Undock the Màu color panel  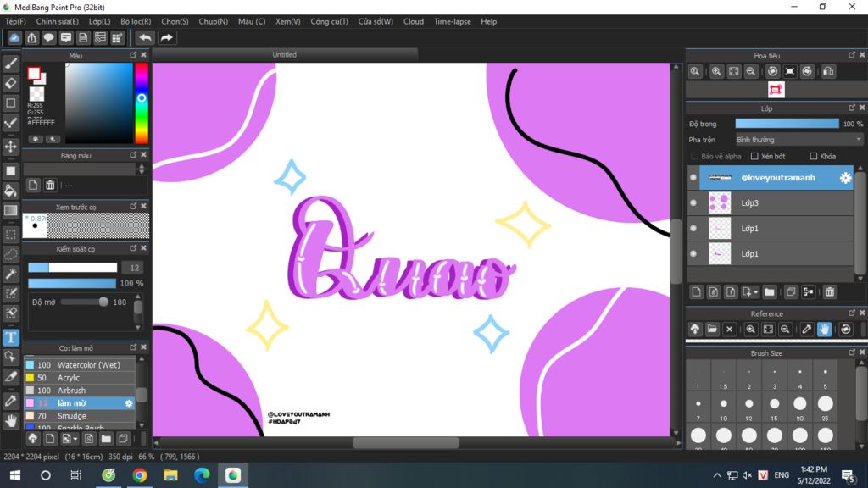[133, 55]
